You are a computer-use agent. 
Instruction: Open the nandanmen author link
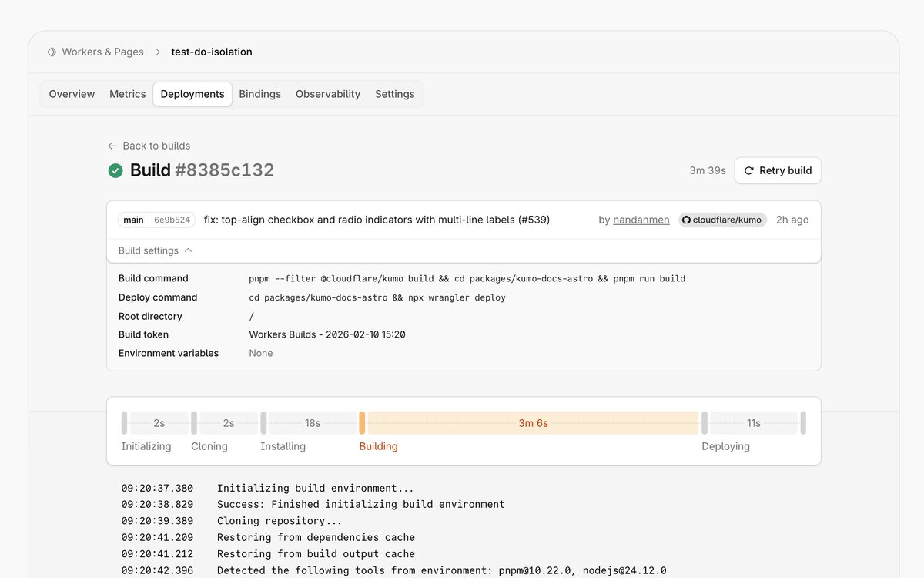click(x=641, y=220)
